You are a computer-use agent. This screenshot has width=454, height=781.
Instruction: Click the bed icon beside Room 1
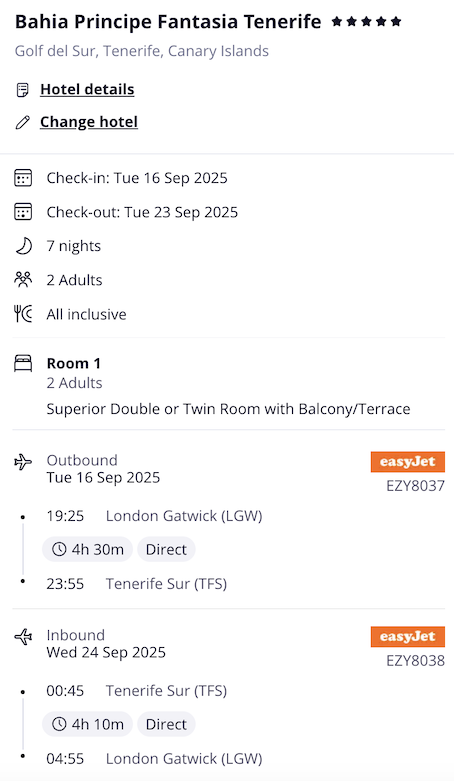pos(23,364)
